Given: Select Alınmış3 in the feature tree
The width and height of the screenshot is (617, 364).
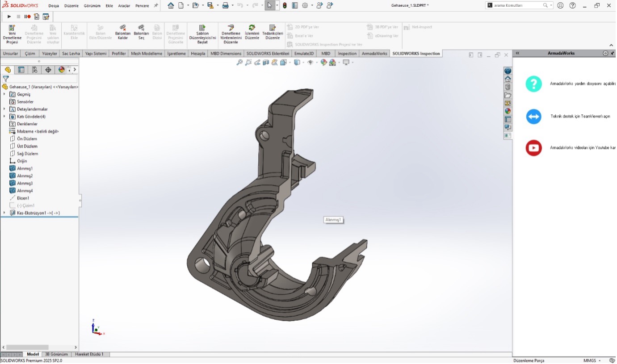Looking at the screenshot, I should point(25,183).
